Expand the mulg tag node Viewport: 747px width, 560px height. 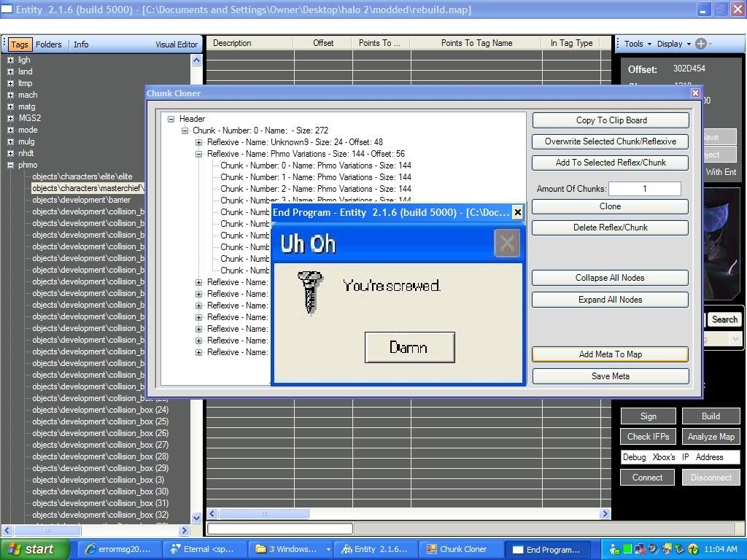[10, 142]
